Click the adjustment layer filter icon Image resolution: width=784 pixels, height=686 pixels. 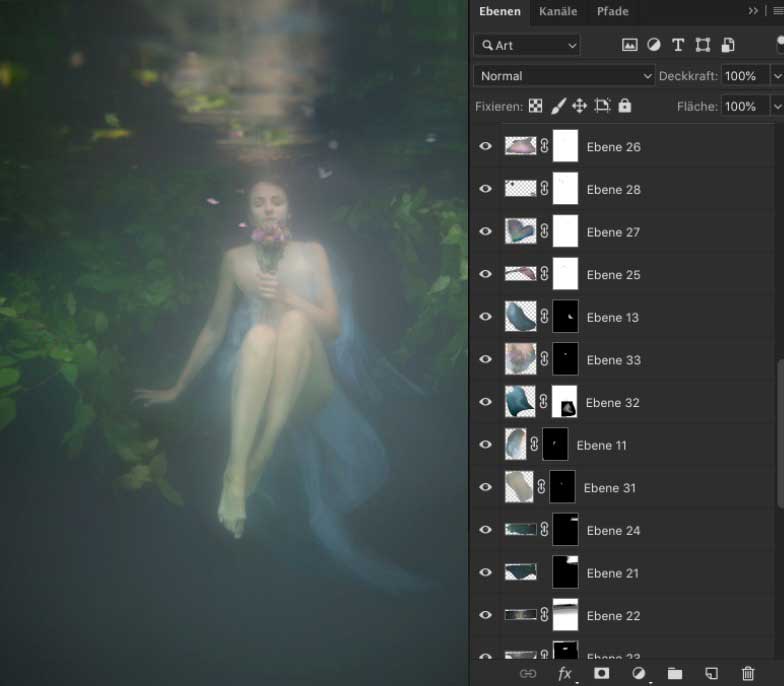pyautogui.click(x=653, y=45)
